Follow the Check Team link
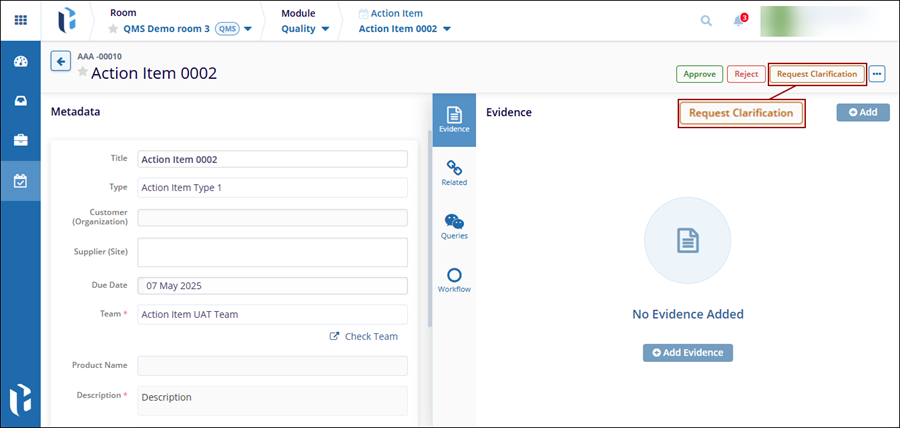Screen dimensions: 900x428 364,337
